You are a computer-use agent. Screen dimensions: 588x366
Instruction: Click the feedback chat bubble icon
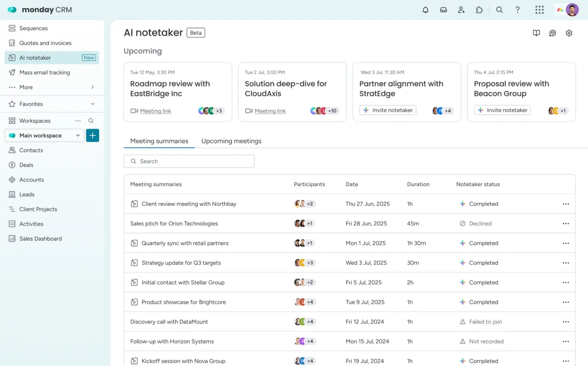(553, 33)
